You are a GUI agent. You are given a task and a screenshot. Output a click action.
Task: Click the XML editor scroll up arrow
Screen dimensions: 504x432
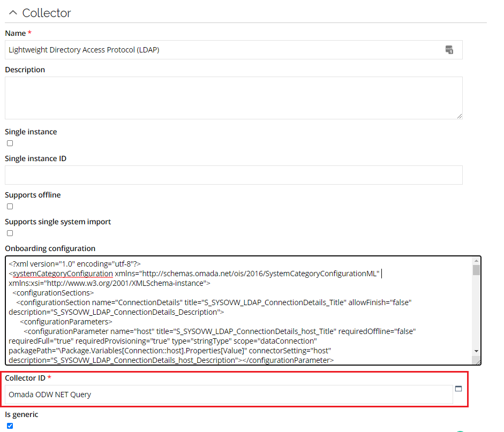pos(476,261)
